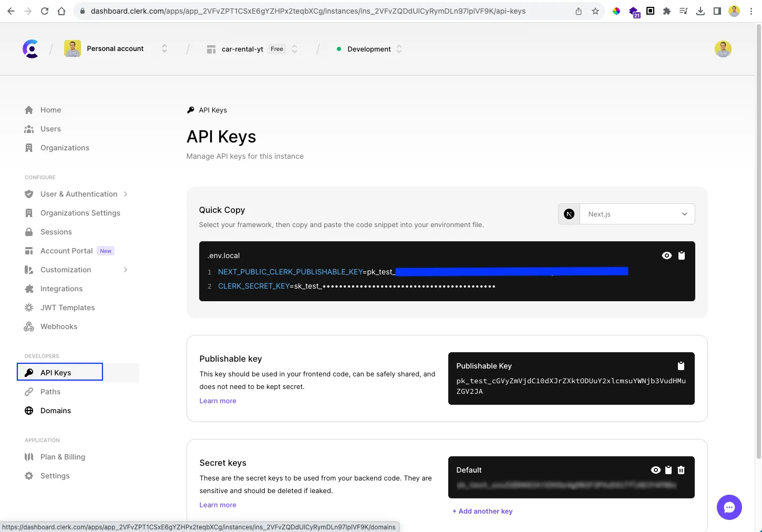762x532 pixels.
Task: Open Plan & Billing
Action: pos(63,457)
